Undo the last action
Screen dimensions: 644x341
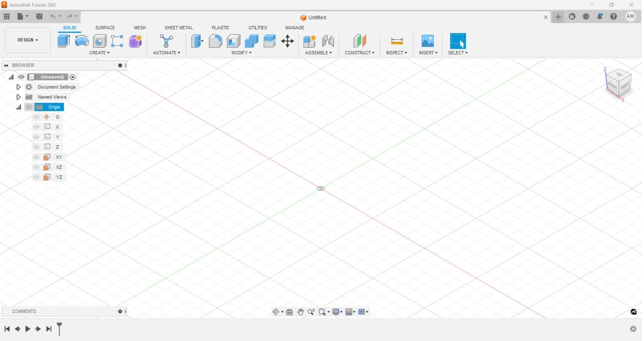(53, 16)
